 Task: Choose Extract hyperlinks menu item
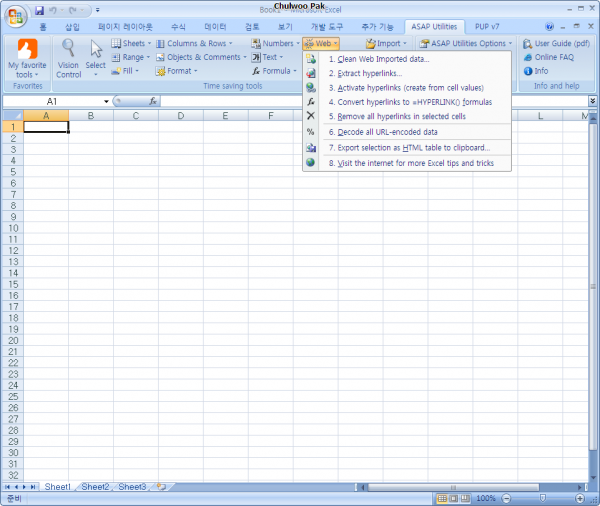tap(408, 73)
